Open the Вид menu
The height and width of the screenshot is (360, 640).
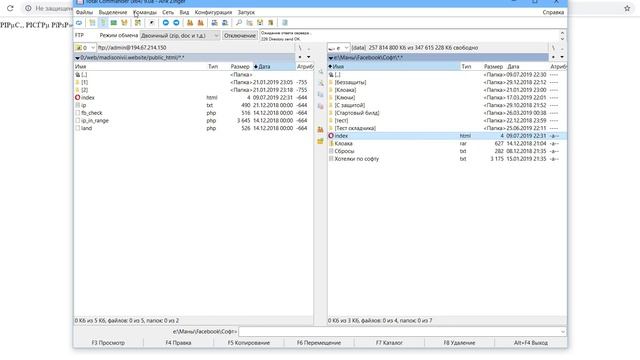[x=184, y=12]
